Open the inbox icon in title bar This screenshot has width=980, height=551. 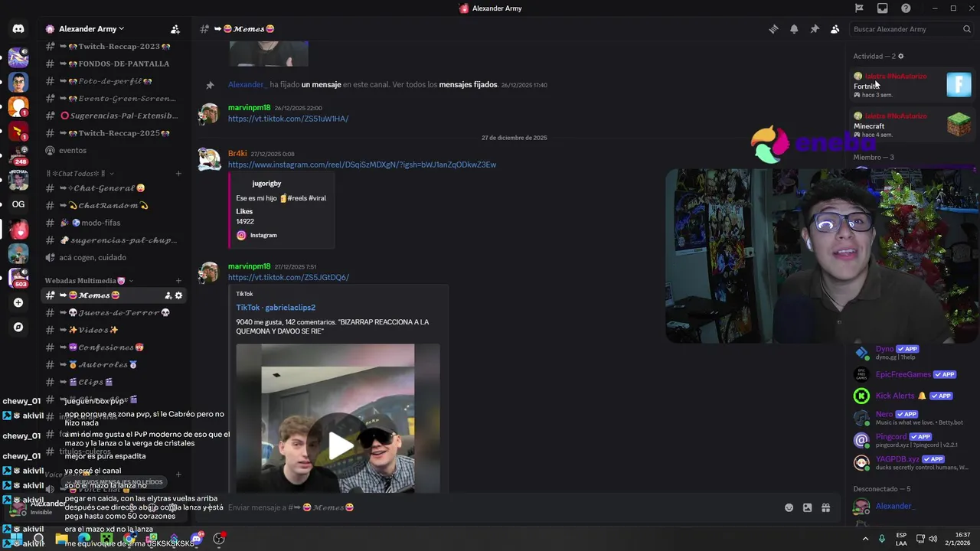(x=883, y=8)
